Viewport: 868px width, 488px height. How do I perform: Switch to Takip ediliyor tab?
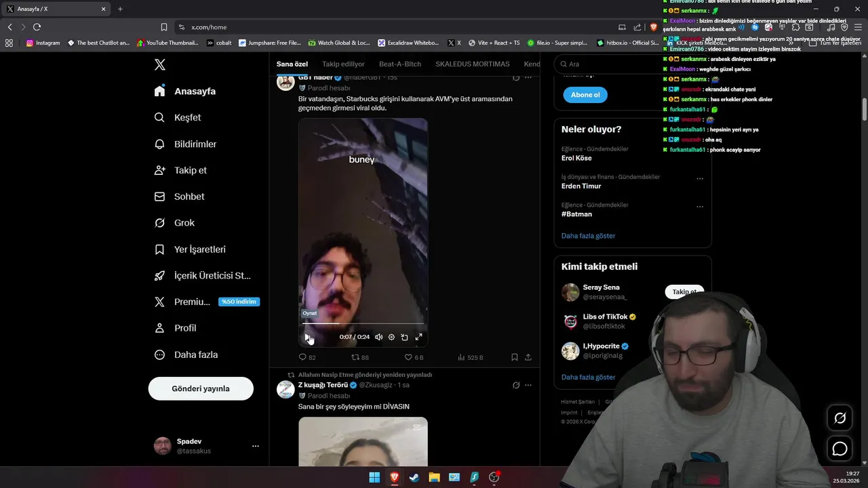[x=343, y=64]
